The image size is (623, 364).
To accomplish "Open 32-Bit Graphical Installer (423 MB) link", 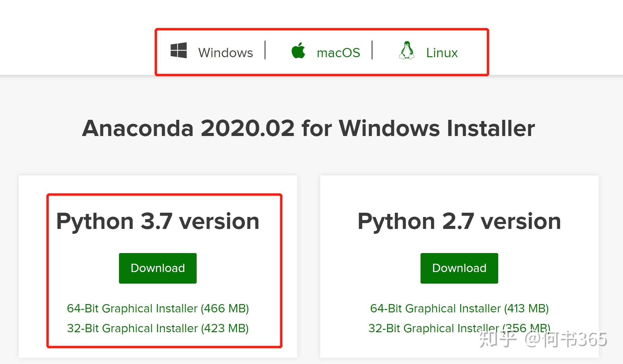I will (x=158, y=328).
